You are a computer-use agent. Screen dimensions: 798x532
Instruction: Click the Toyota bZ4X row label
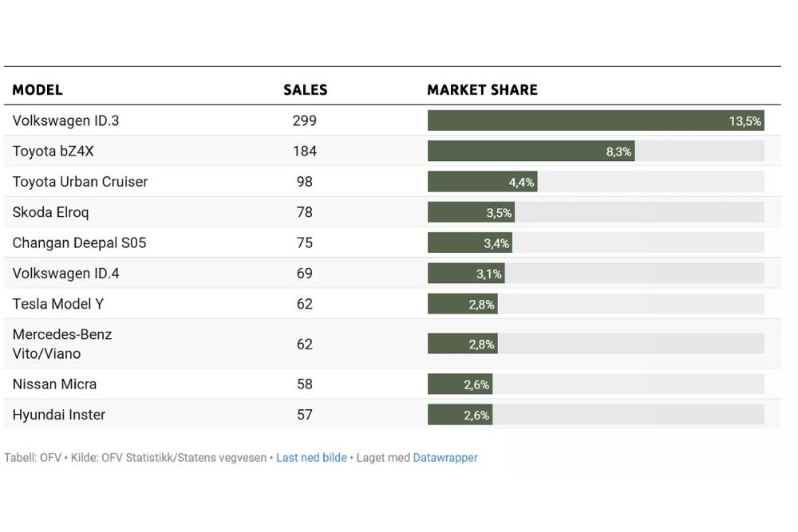click(53, 151)
